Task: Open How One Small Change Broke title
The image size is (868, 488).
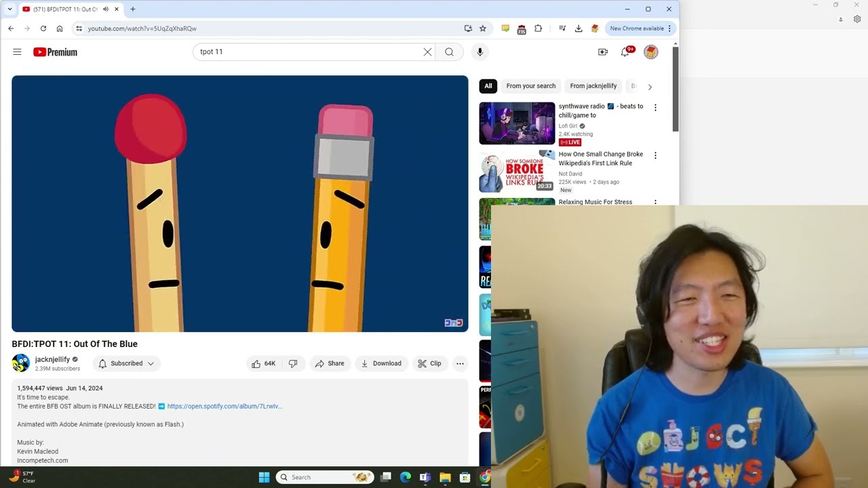Action: tap(601, 159)
